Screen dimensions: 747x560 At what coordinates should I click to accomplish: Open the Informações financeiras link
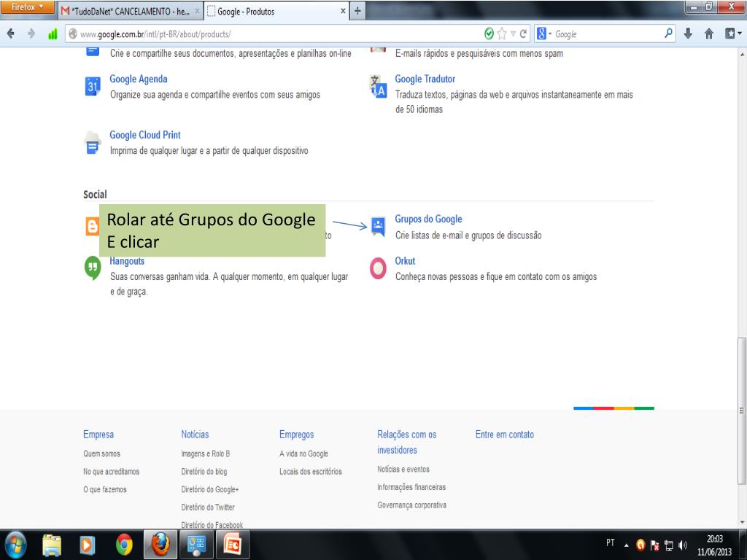click(x=411, y=487)
